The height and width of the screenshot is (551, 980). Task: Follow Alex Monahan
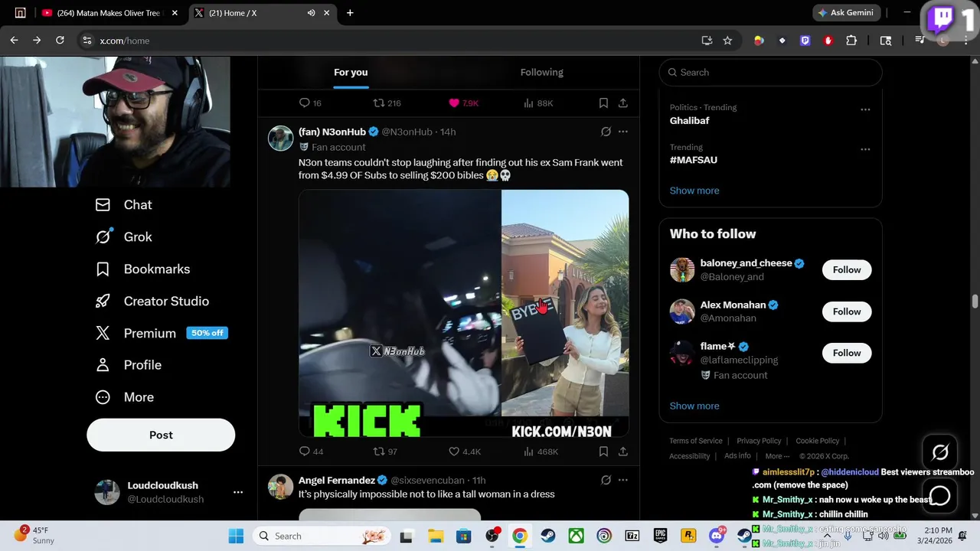847,311
